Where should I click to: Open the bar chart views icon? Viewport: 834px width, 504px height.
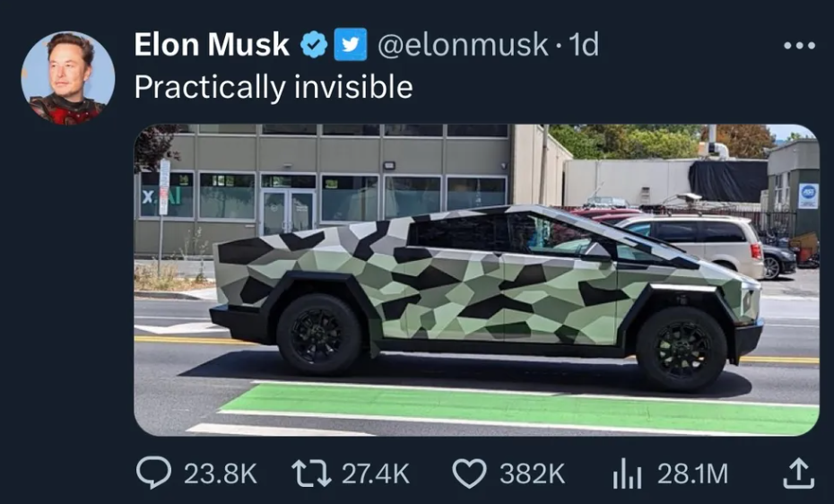coord(627,474)
